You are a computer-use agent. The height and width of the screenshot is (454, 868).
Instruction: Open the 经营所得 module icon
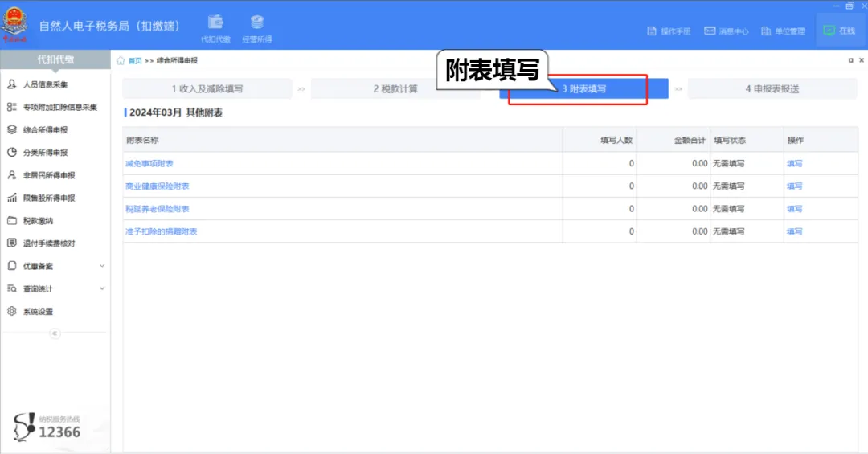point(256,27)
